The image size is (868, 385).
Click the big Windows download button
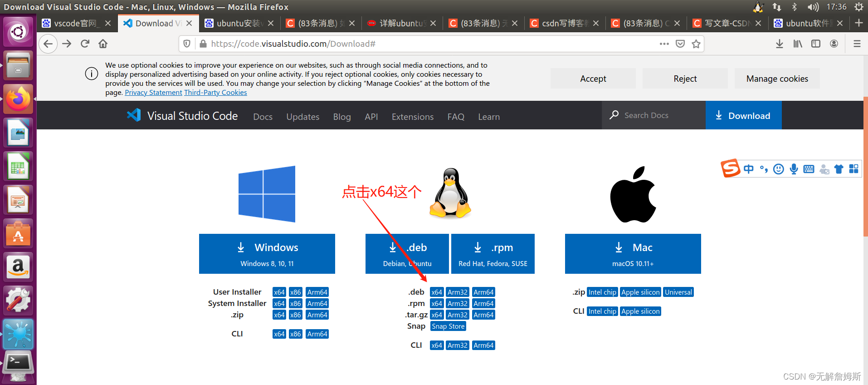267,254
